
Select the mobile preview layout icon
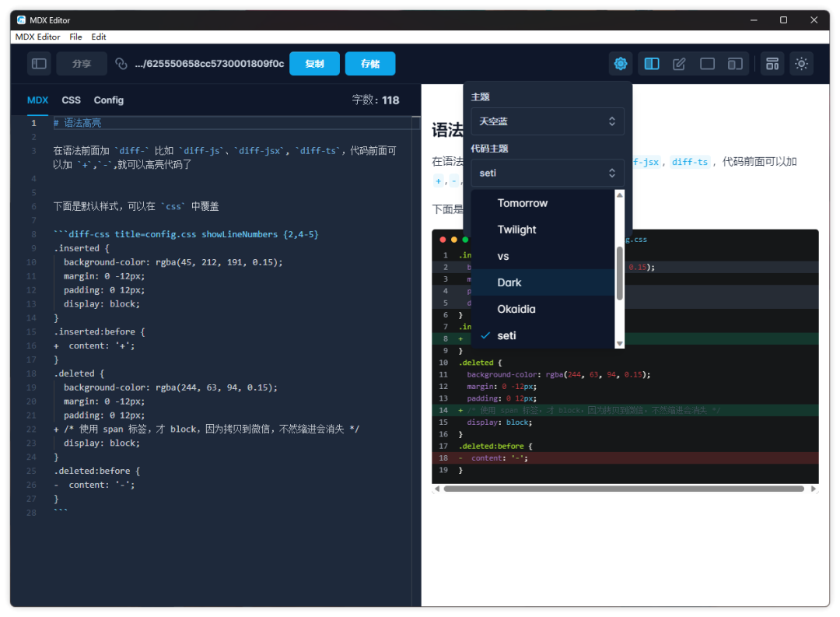[x=735, y=64]
